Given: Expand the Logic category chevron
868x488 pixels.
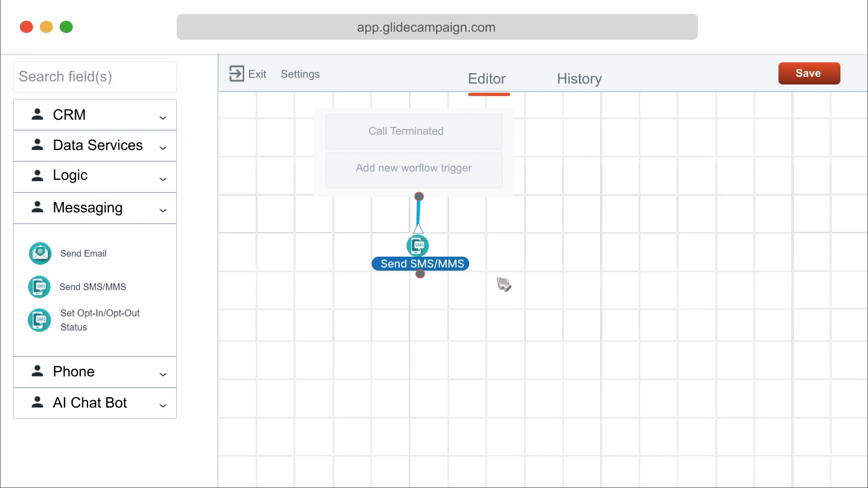Looking at the screenshot, I should tap(163, 179).
